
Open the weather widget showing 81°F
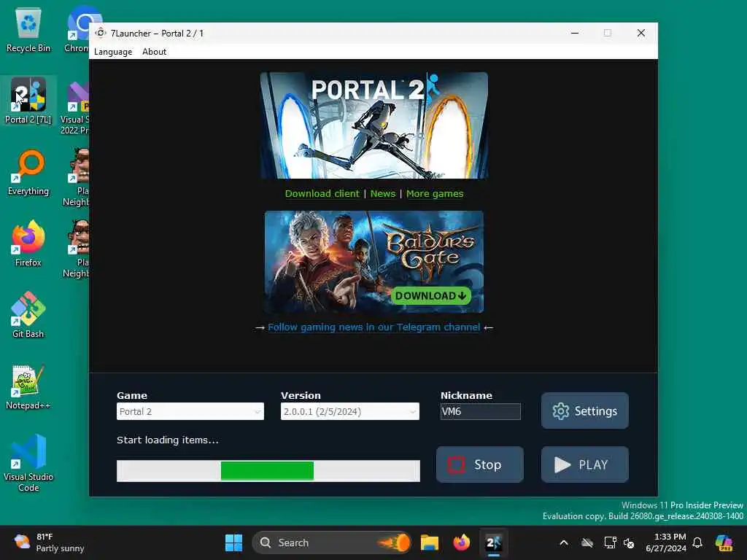49,542
